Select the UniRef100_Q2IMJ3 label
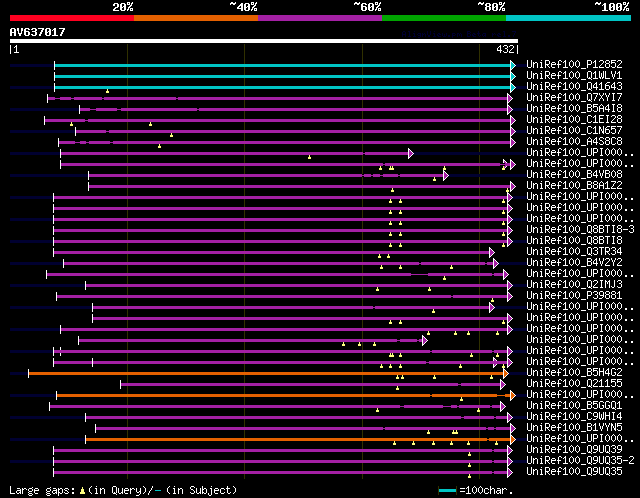Viewport: 640px width, 498px height. point(574,285)
